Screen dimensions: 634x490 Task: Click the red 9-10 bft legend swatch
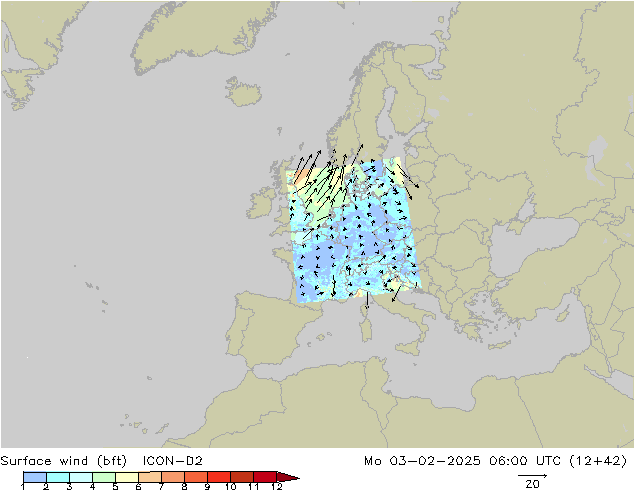coord(219,477)
